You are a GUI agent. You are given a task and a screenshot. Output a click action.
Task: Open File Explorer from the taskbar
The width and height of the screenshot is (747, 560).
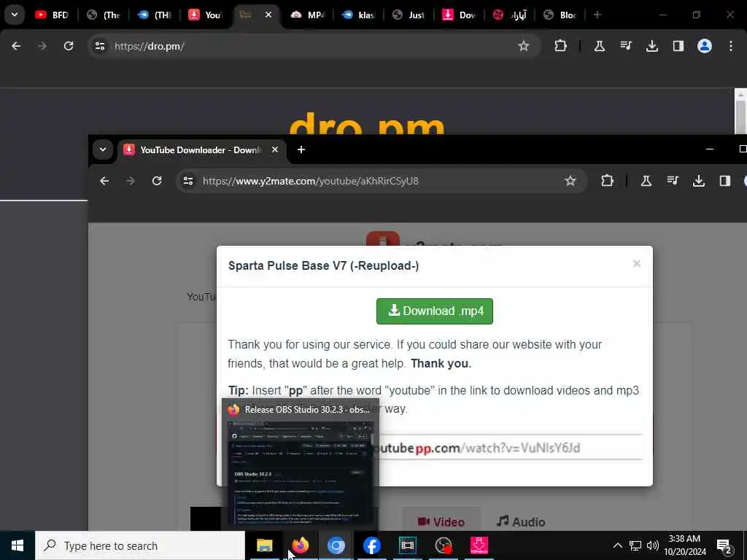tap(264, 545)
